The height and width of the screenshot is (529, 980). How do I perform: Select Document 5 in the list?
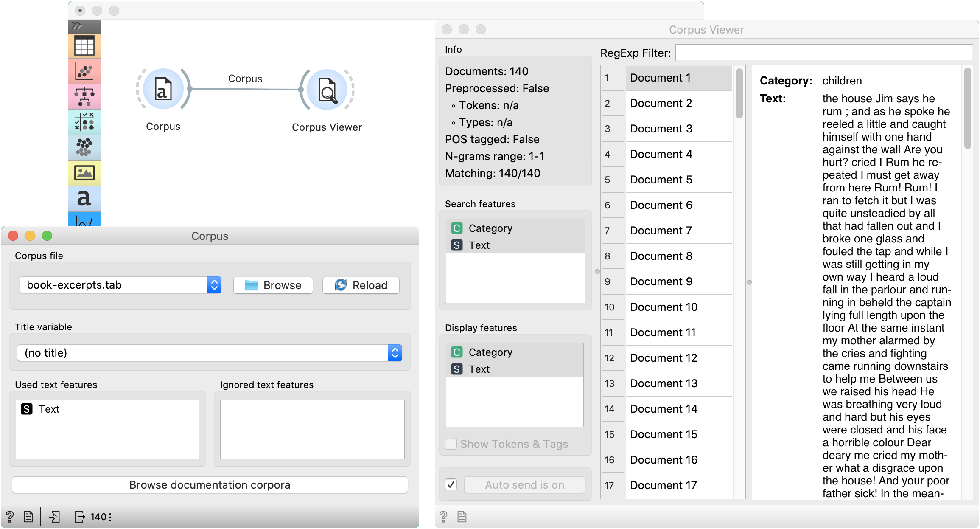coord(661,180)
